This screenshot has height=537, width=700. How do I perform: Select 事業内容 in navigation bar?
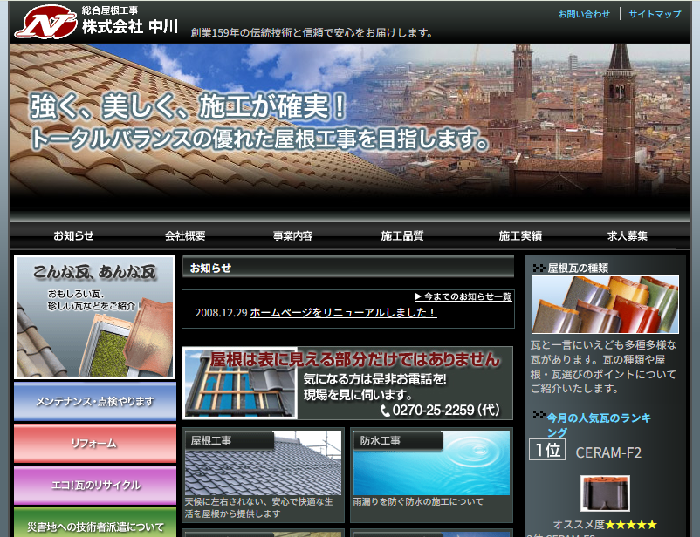[x=293, y=236]
